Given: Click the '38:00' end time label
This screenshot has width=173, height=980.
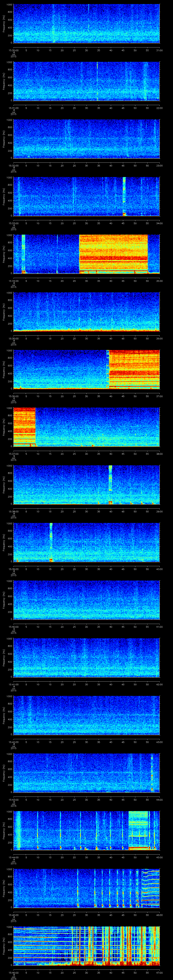Looking at the screenshot, I should point(159,454).
